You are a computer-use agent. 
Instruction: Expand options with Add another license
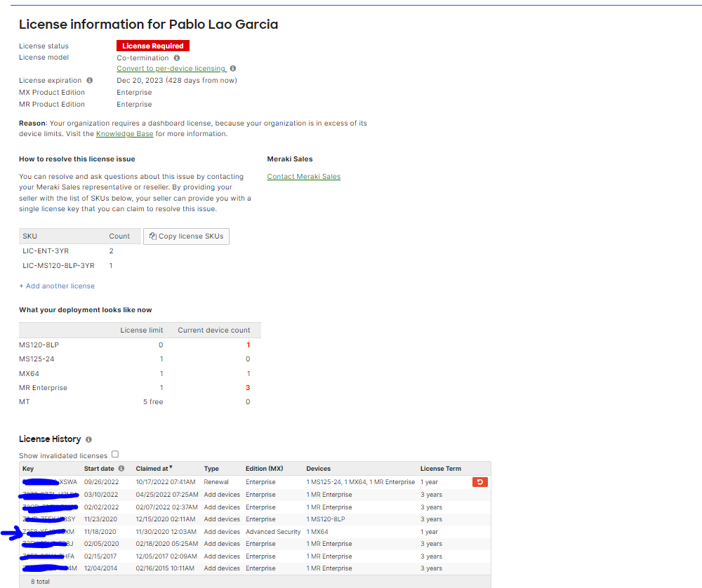[x=57, y=286]
